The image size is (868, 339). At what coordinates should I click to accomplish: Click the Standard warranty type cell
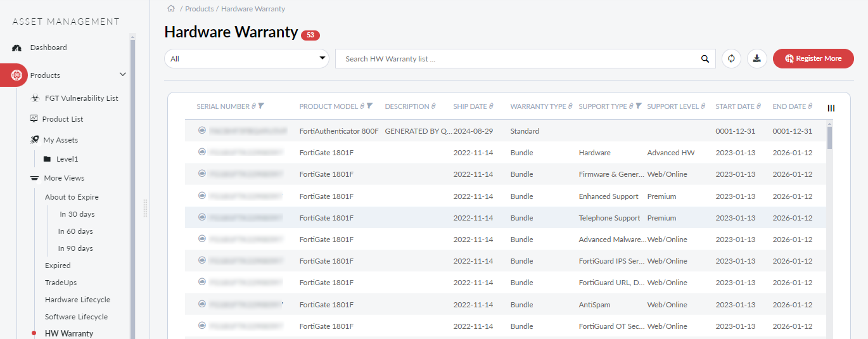525,131
